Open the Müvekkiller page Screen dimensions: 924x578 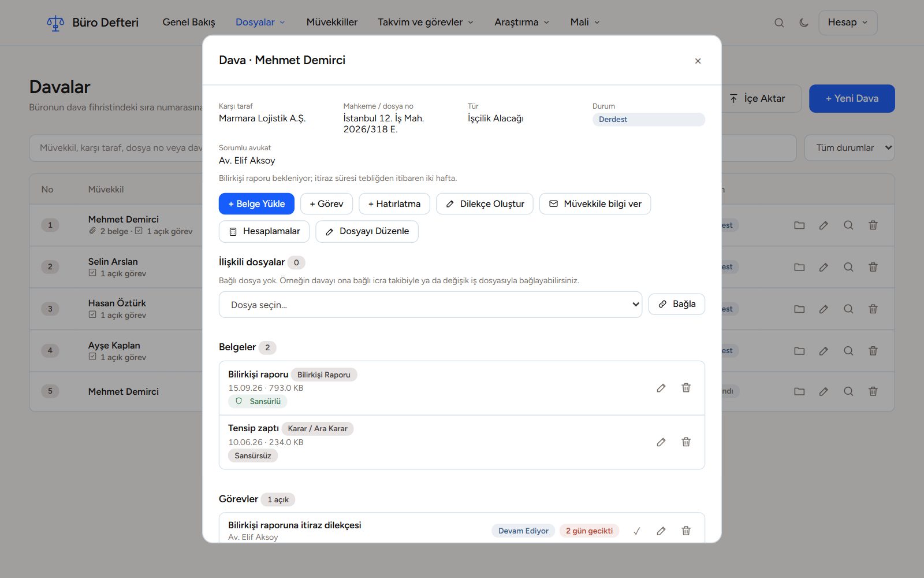pyautogui.click(x=332, y=22)
